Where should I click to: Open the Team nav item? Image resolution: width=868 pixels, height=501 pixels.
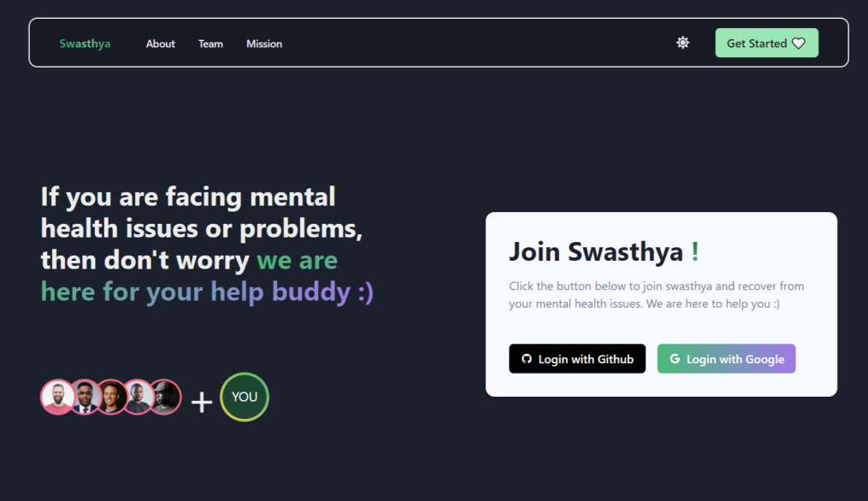pyautogui.click(x=210, y=44)
